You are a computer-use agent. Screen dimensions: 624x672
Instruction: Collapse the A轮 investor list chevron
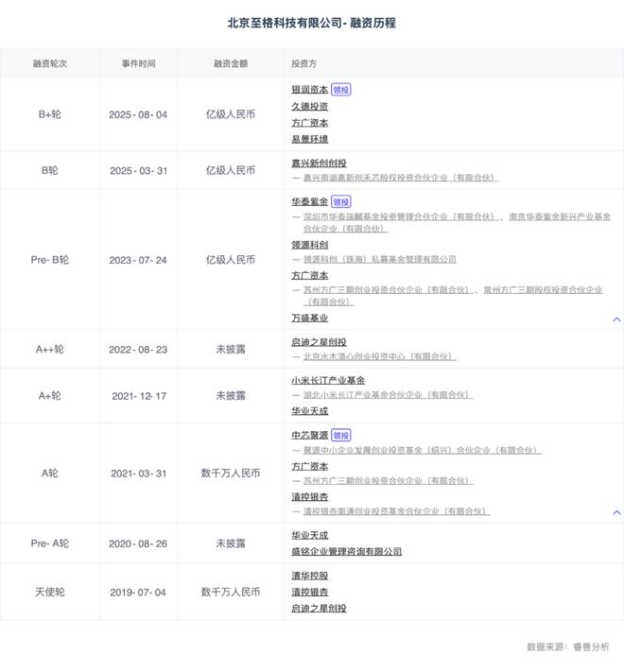coord(616,512)
